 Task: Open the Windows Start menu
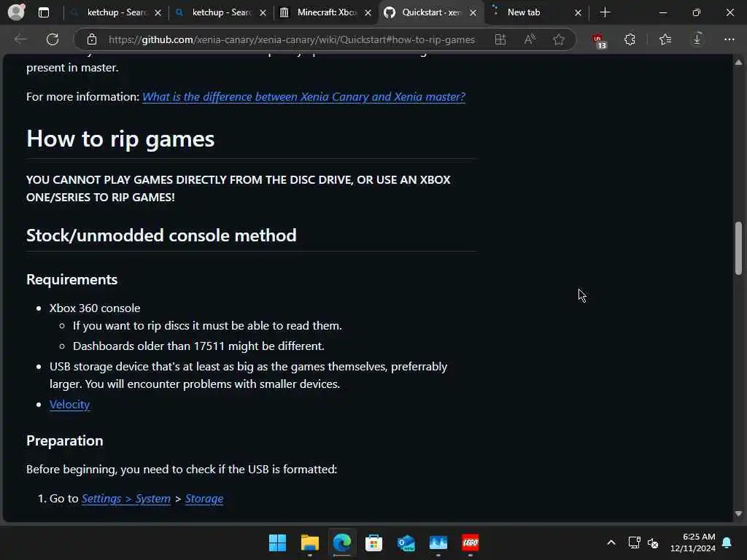(278, 542)
